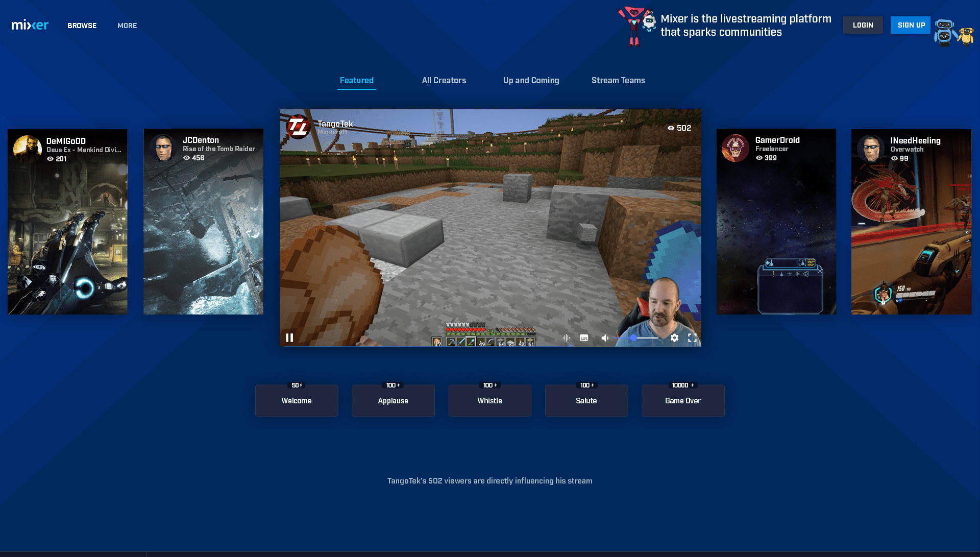Image resolution: width=980 pixels, height=557 pixels.
Task: Trigger the Game Over interaction button
Action: click(x=682, y=401)
